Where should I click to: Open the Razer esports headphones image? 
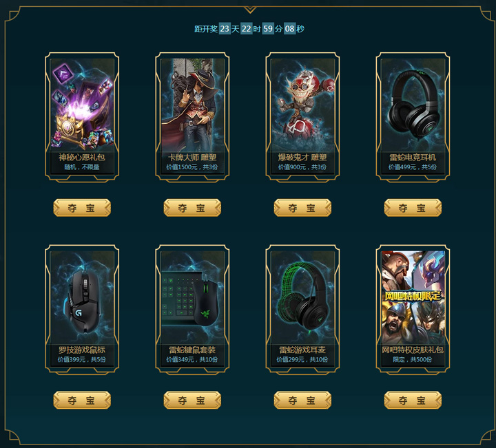[x=413, y=105]
